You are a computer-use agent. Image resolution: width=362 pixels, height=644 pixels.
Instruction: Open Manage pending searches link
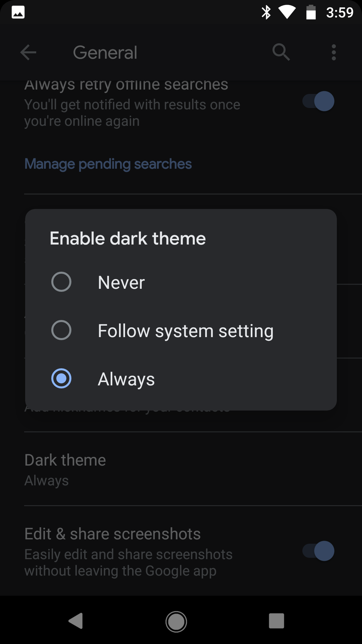pyautogui.click(x=108, y=164)
